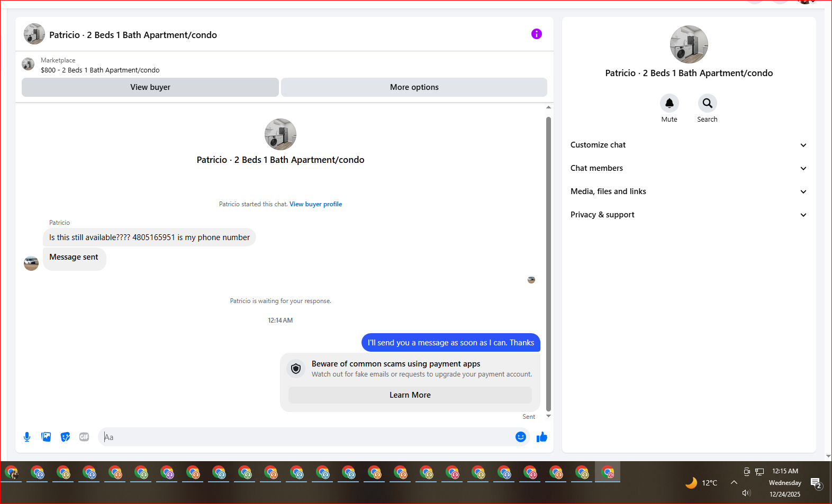This screenshot has width=832, height=504.
Task: Open the Marketplace listing thumbnail
Action: click(x=28, y=64)
